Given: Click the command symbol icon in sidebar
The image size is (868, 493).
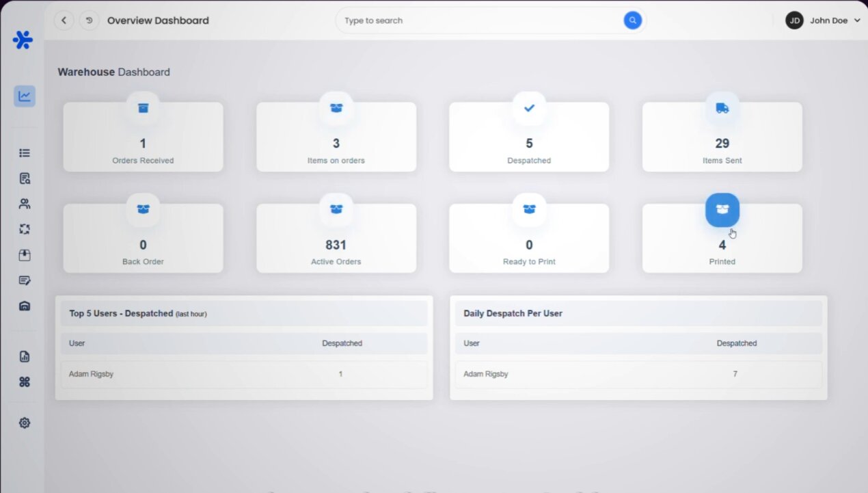Looking at the screenshot, I should point(25,382).
